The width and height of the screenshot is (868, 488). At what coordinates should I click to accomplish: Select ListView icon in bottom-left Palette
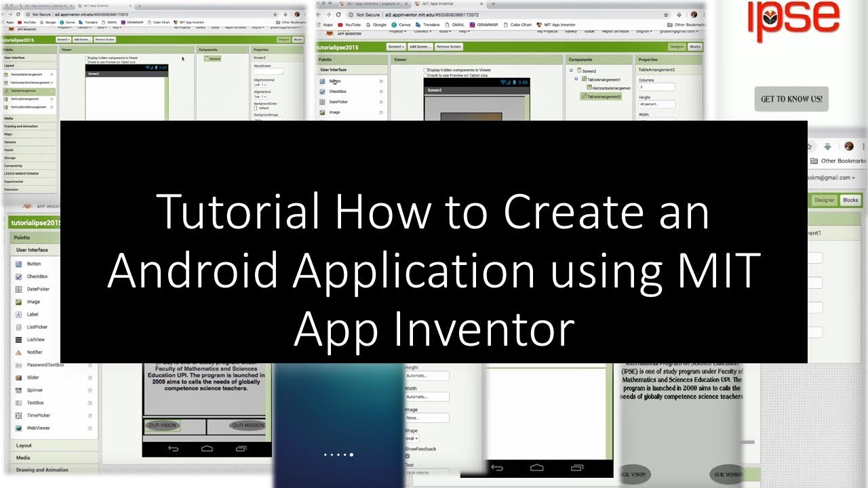pos(19,340)
